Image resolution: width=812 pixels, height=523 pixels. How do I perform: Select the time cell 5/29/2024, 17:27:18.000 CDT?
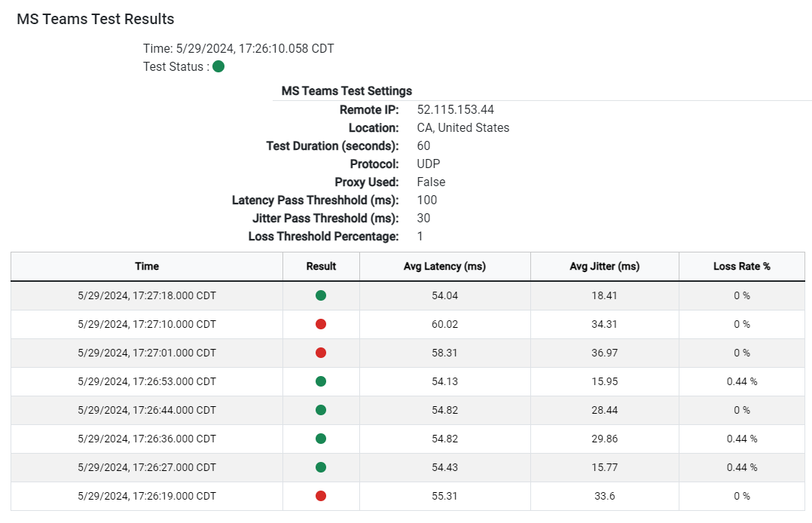click(x=147, y=295)
